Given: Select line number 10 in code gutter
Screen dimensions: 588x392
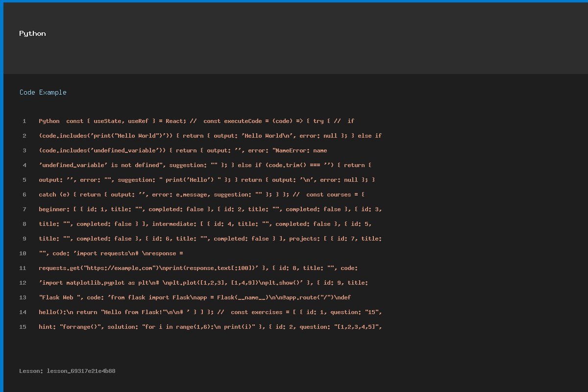Looking at the screenshot, I should pyautogui.click(x=23, y=253).
